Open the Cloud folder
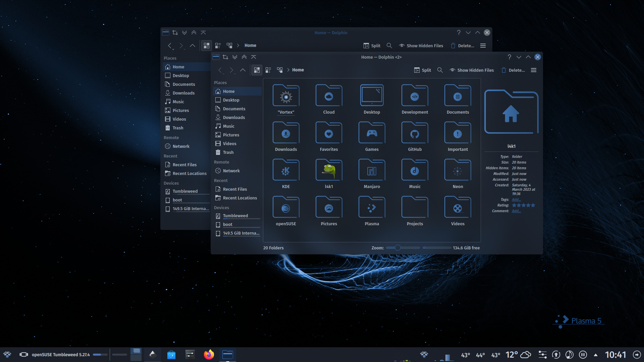Viewport: 644px width, 362px height. pyautogui.click(x=329, y=100)
